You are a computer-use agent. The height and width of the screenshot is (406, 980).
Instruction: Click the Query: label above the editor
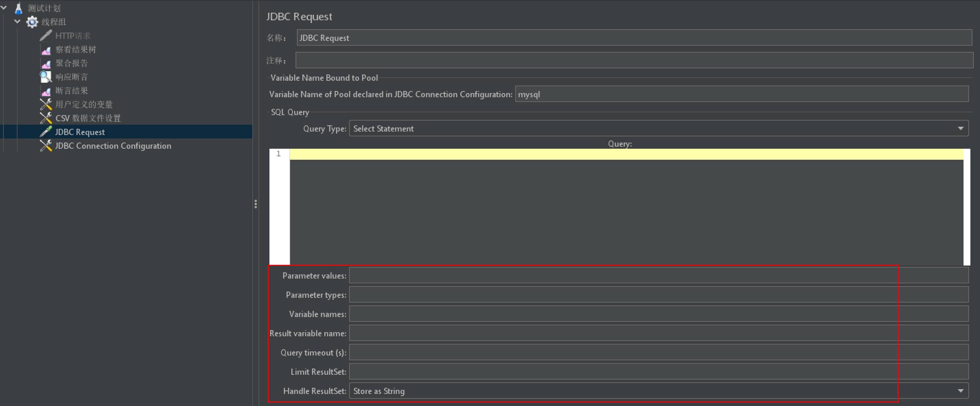620,144
